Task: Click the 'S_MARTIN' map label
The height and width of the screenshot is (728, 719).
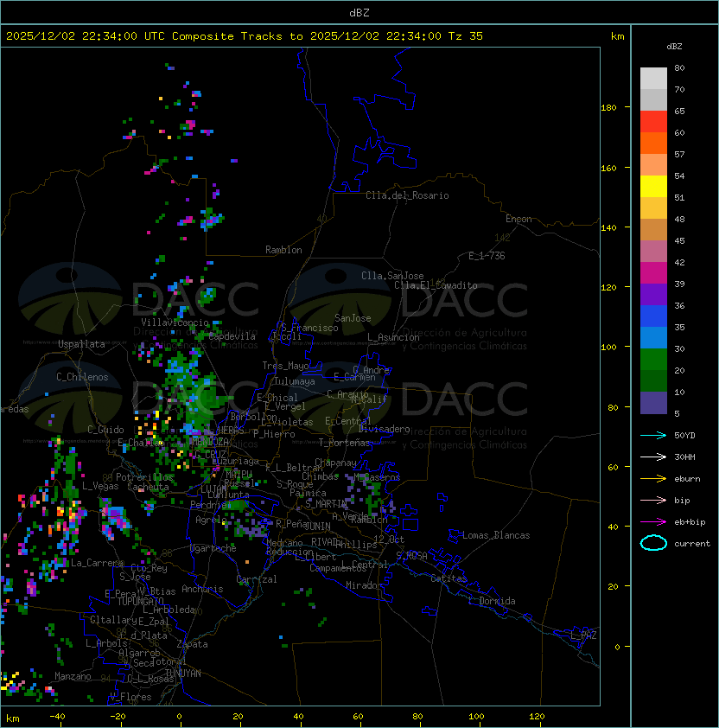Action: (326, 504)
